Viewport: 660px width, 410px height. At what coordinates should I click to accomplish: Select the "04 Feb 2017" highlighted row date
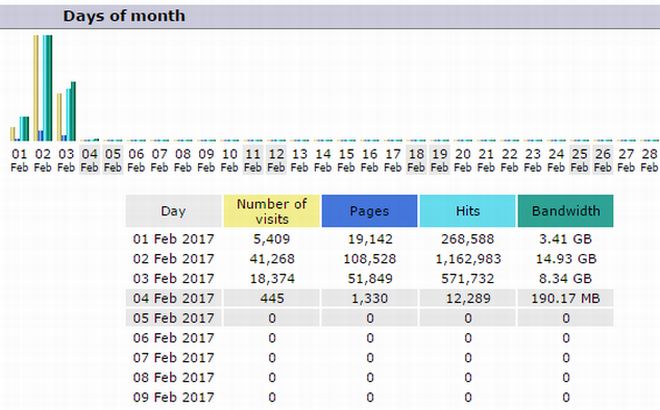tap(173, 297)
